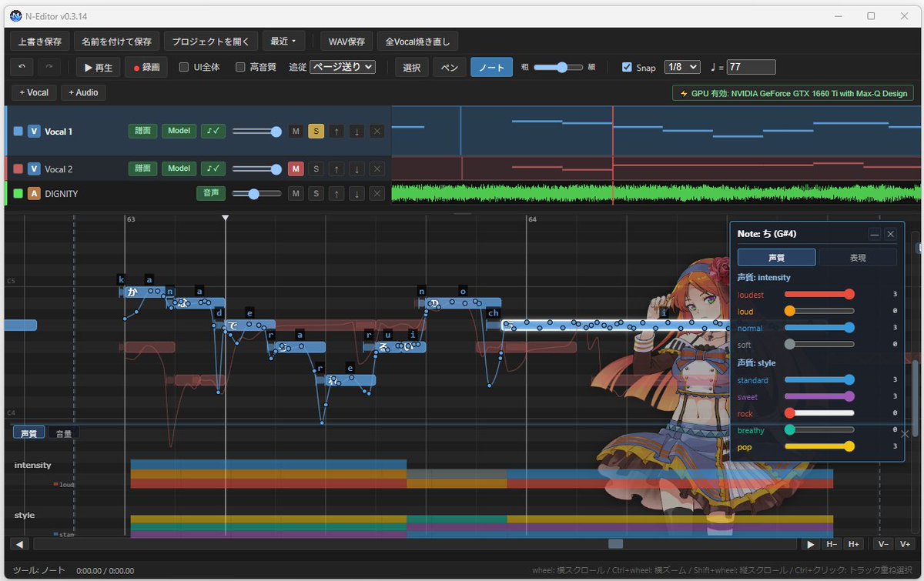
Task: Click 全Vocal焼き直し button
Action: coord(418,41)
